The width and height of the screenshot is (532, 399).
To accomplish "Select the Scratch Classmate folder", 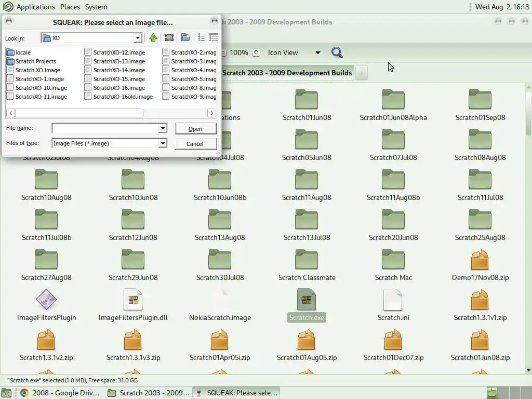I will click(307, 265).
